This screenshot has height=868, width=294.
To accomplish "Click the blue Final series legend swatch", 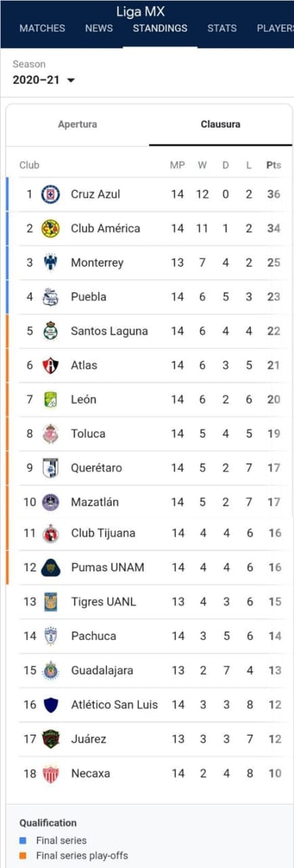I will pos(23,841).
